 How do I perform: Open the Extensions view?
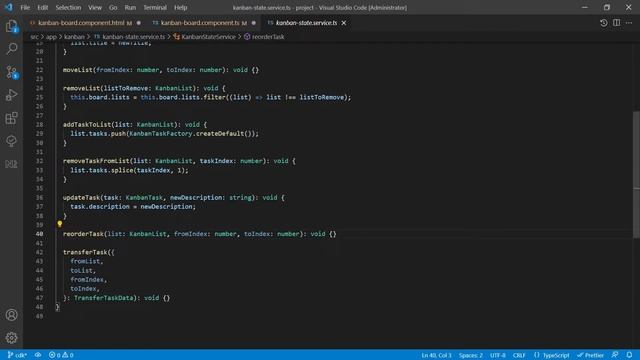tap(11, 118)
